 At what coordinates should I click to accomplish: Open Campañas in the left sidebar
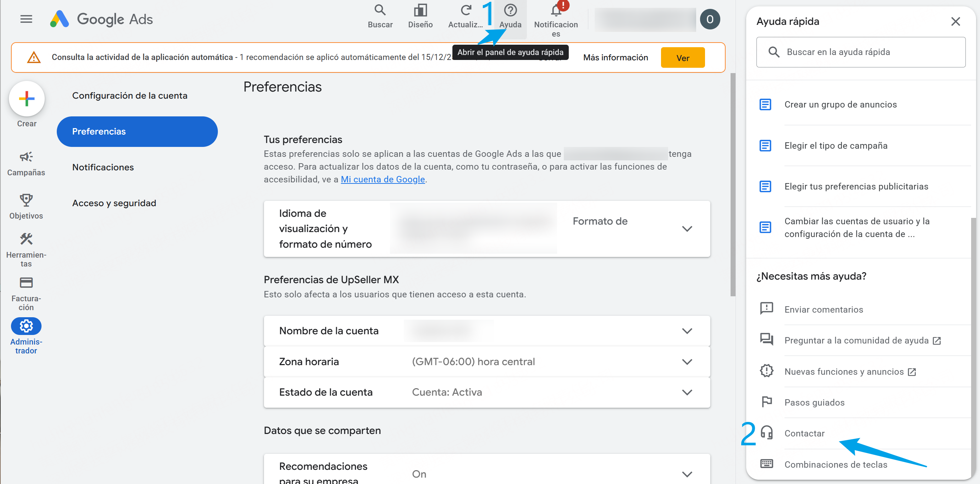click(x=26, y=163)
